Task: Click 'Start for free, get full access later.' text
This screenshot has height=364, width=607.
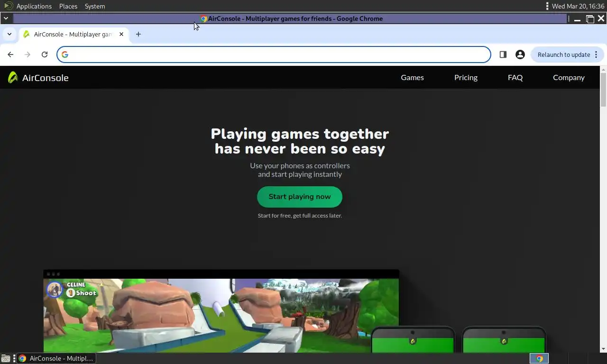Action: tap(300, 216)
